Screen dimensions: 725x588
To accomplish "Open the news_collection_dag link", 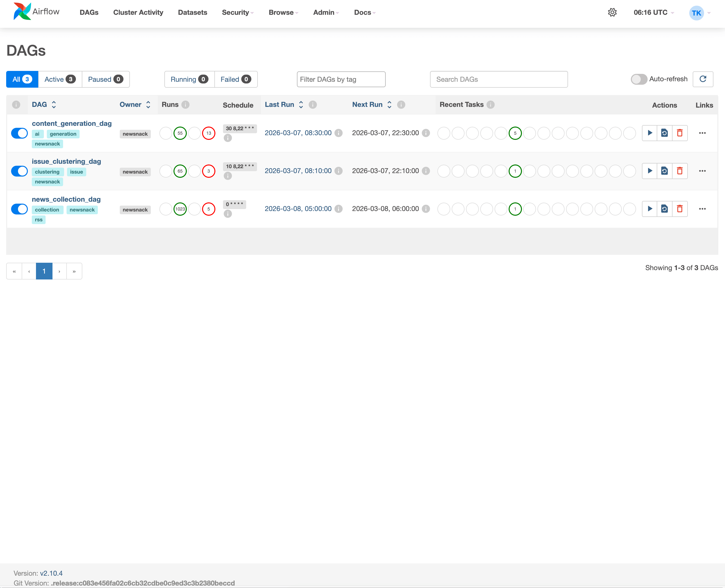I will [66, 199].
